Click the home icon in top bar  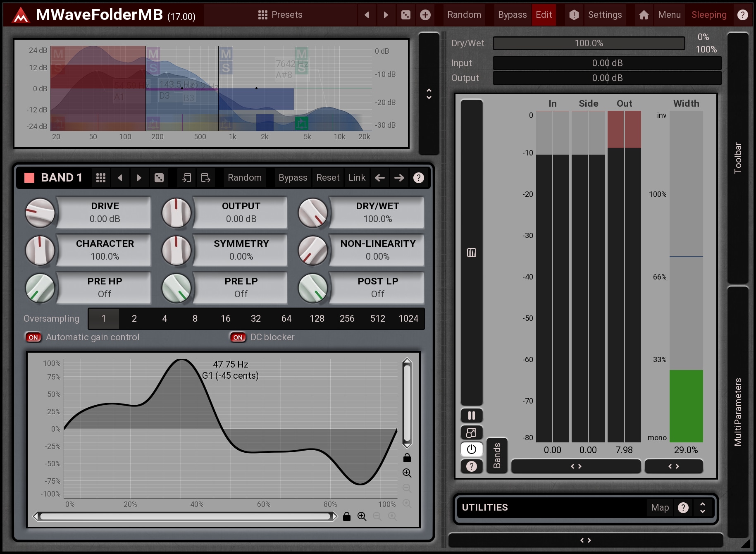(644, 15)
